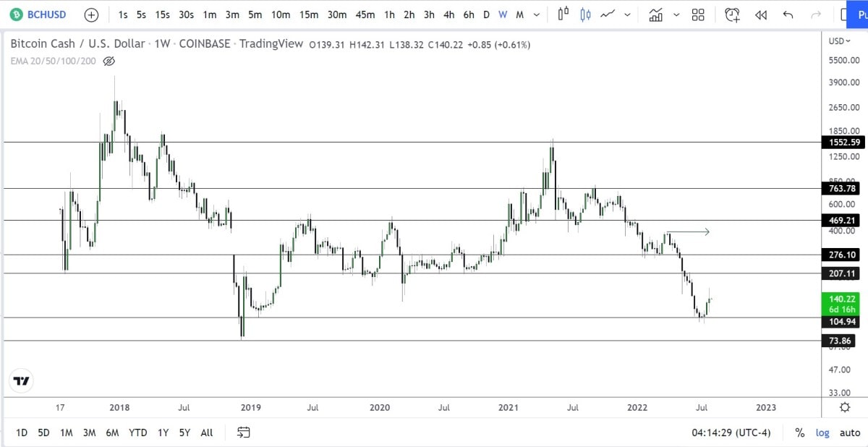Expand indicators favorites dropdown arrow
Screen dimensions: 868x447
pyautogui.click(x=677, y=14)
